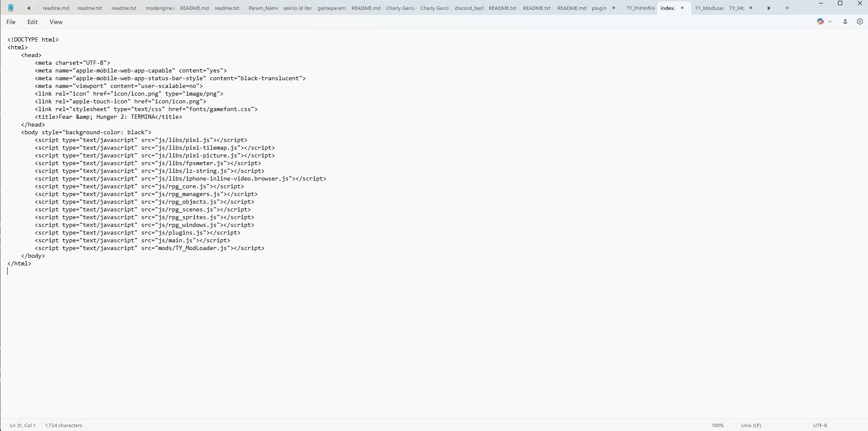868x431 pixels.
Task: Click the js/plugins.js script line
Action: 138,232
